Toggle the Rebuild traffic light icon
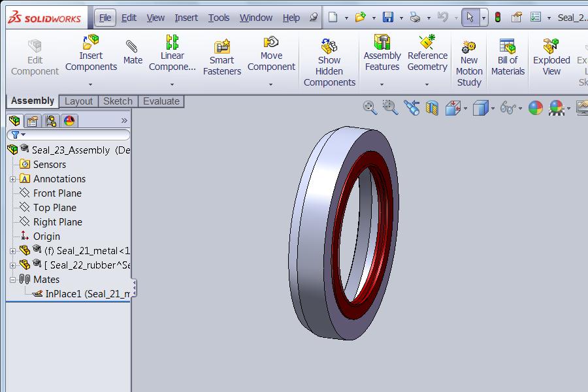The height and width of the screenshot is (392, 588). 497,18
